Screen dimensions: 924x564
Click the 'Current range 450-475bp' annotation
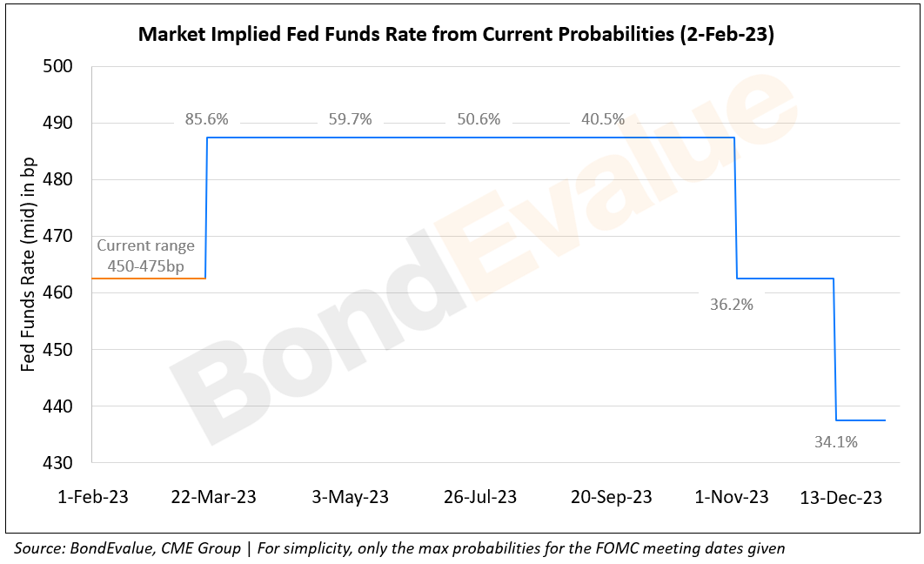pos(146,256)
